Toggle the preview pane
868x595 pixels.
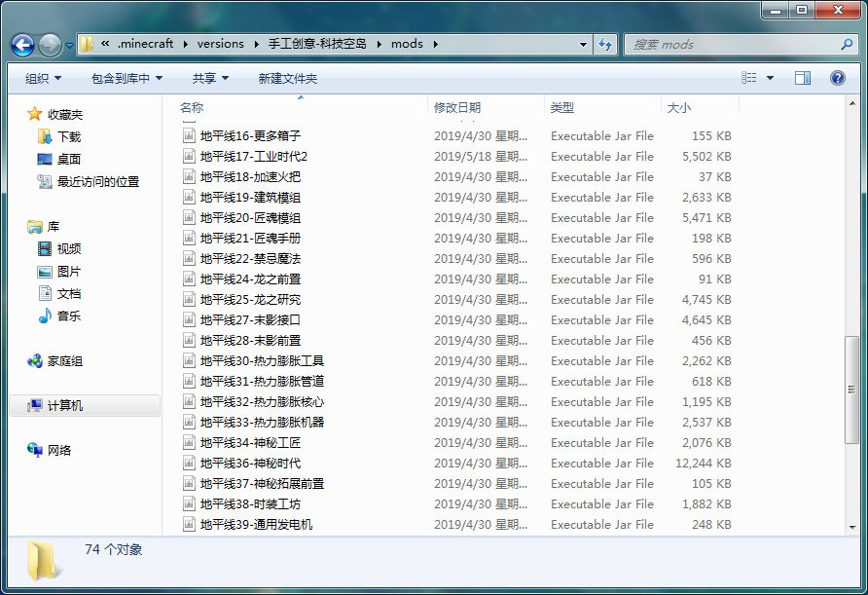pyautogui.click(x=803, y=78)
